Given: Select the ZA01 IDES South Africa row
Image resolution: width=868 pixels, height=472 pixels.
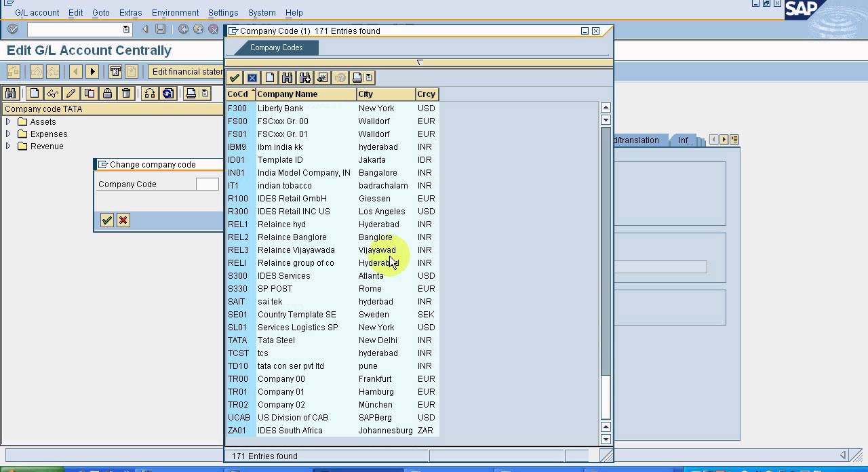Looking at the screenshot, I should tap(333, 431).
